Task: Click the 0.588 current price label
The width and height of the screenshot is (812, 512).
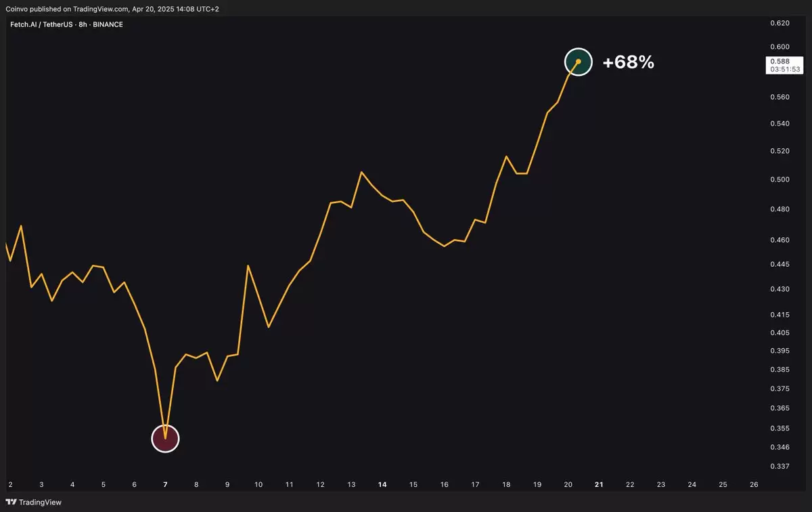Action: tap(775, 61)
